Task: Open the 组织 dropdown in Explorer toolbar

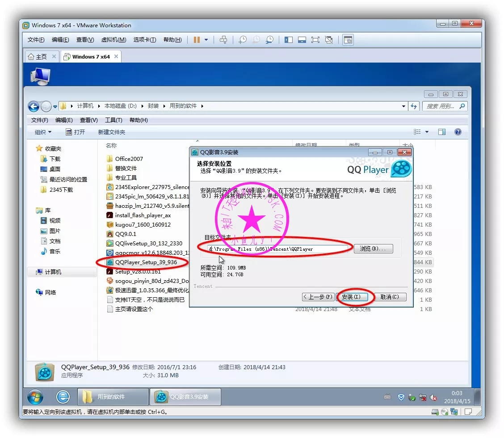Action: pos(43,132)
